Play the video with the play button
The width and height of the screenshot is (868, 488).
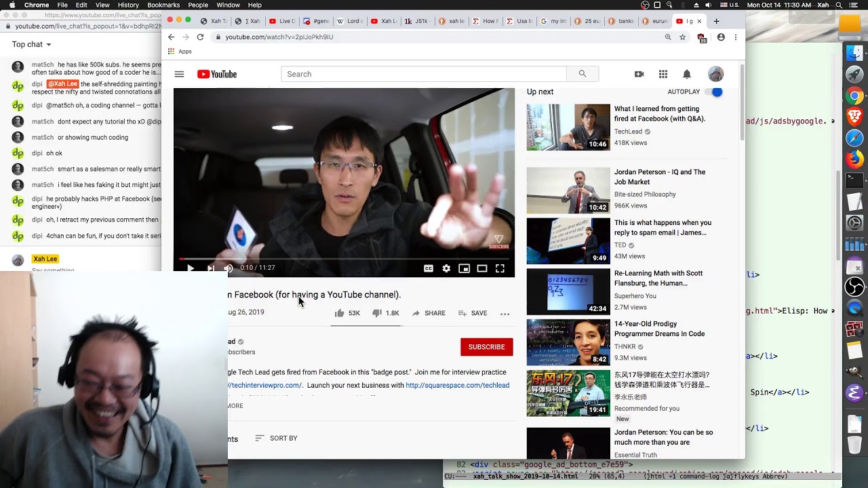[191, 268]
